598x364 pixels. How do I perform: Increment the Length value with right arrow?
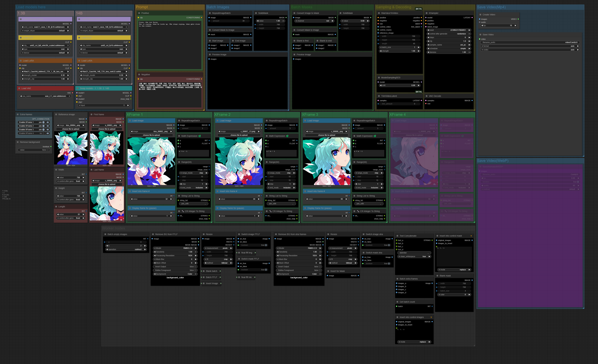point(83,214)
